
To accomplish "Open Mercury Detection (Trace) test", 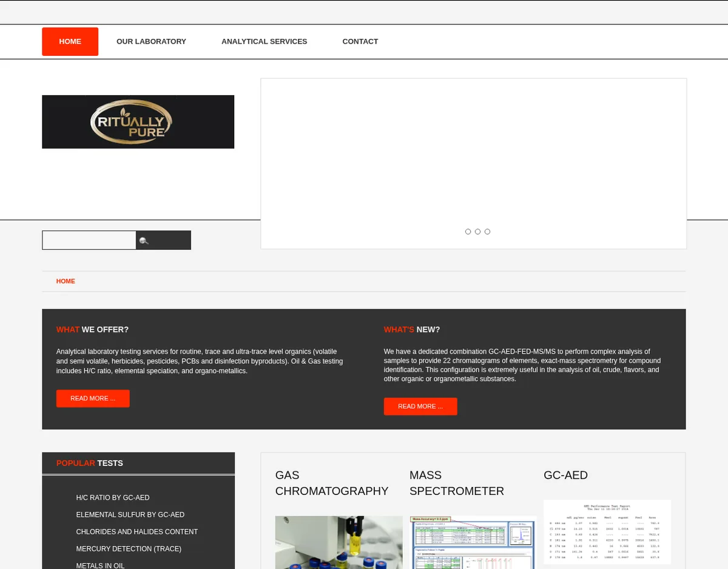I will (x=129, y=548).
